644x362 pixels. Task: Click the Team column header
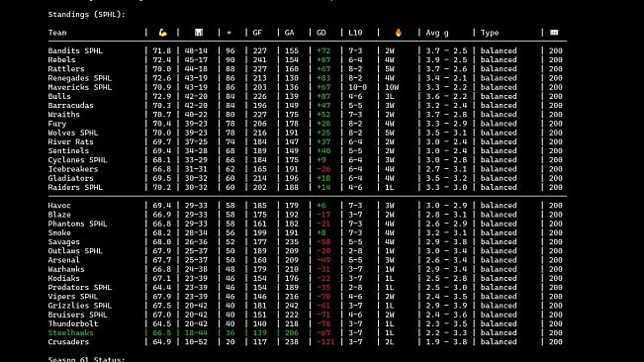click(x=57, y=33)
